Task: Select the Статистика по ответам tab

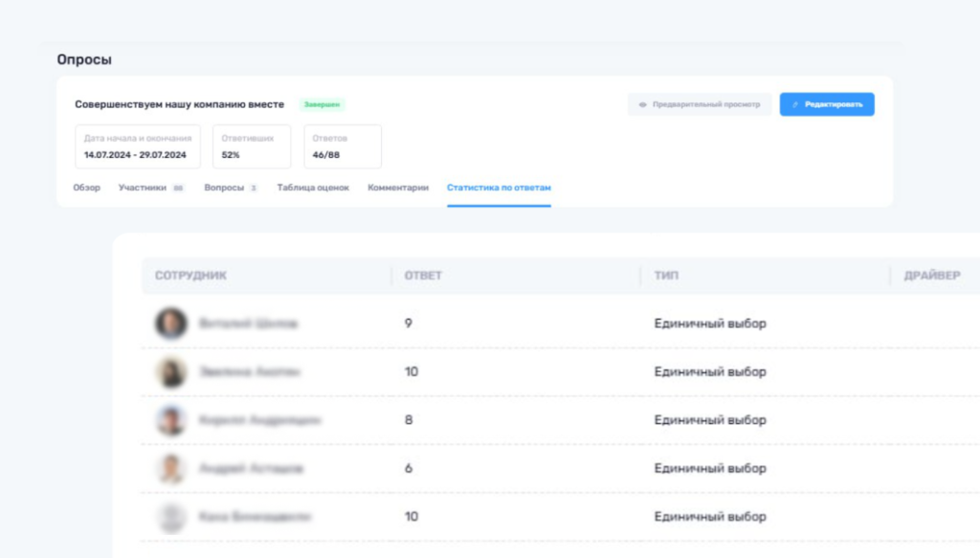Action: [x=499, y=188]
